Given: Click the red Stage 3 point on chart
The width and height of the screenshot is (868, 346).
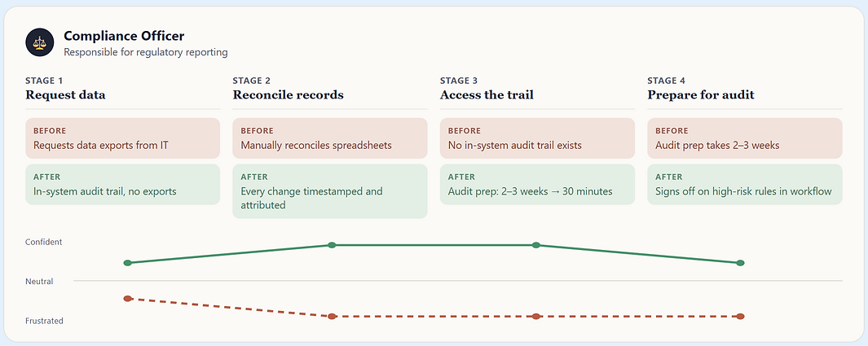Looking at the screenshot, I should (x=535, y=316).
